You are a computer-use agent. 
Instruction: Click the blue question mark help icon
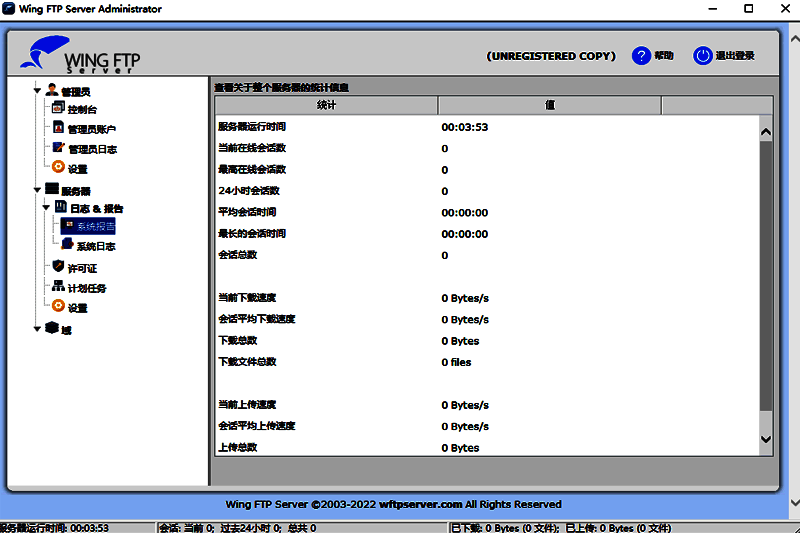coord(641,56)
